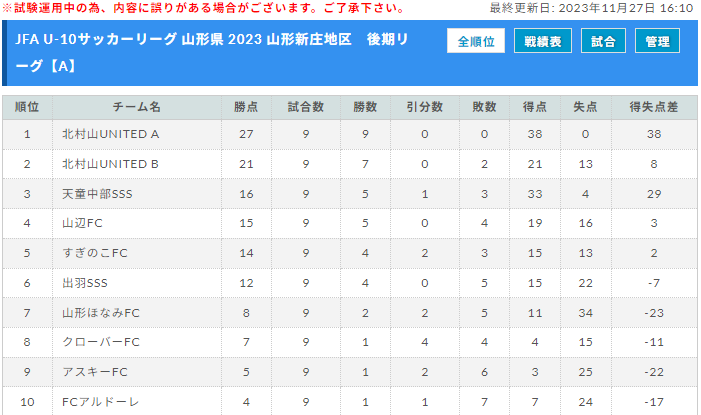
Task: Click the league title header text
Action: [x=212, y=53]
